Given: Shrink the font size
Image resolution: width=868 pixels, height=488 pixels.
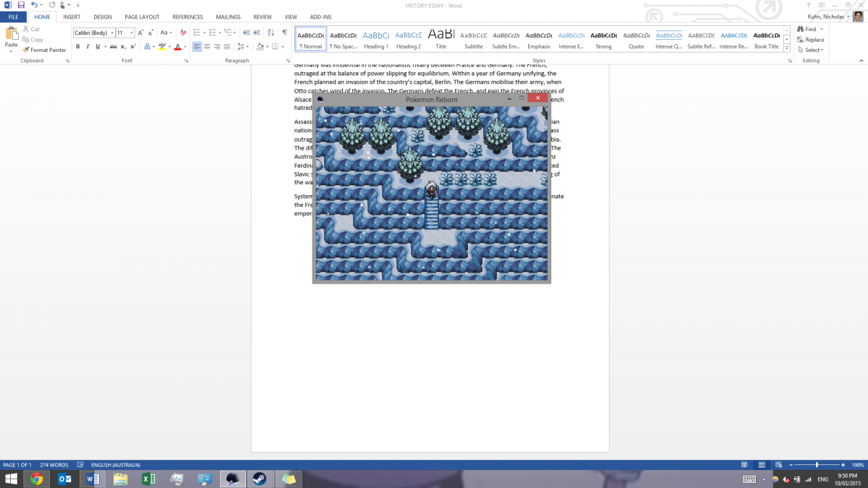Looking at the screenshot, I should pyautogui.click(x=150, y=33).
